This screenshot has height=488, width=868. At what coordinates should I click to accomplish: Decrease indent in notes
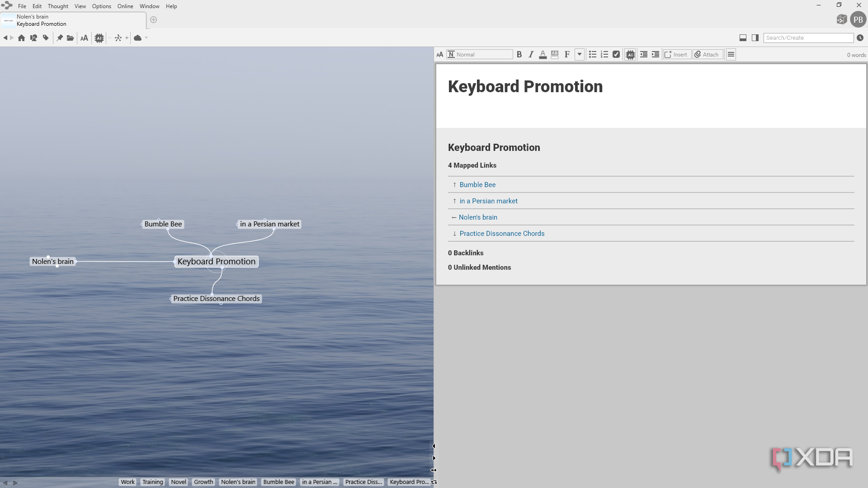[x=643, y=55]
